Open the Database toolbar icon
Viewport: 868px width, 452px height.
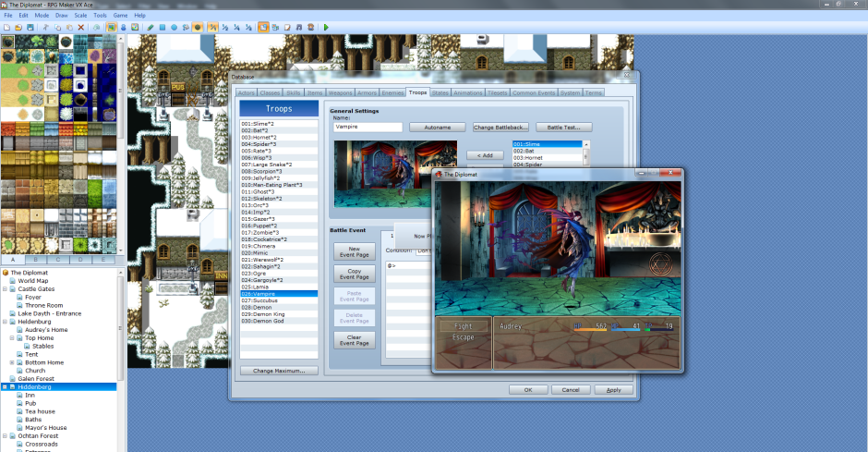tap(263, 27)
